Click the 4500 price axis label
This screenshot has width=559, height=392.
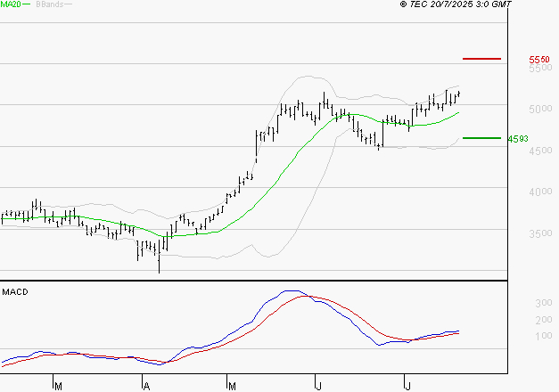(541, 151)
